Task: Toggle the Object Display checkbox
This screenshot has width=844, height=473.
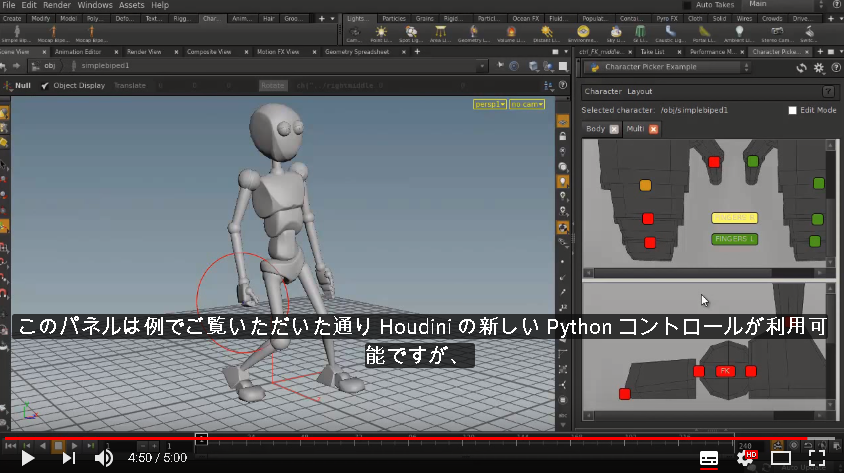Action: pyautogui.click(x=45, y=86)
